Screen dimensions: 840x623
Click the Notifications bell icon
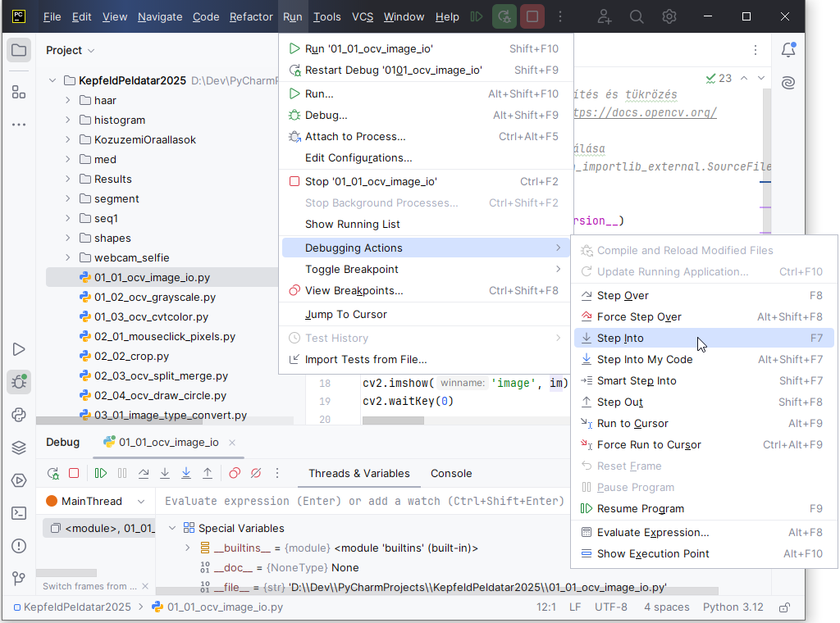[x=788, y=50]
